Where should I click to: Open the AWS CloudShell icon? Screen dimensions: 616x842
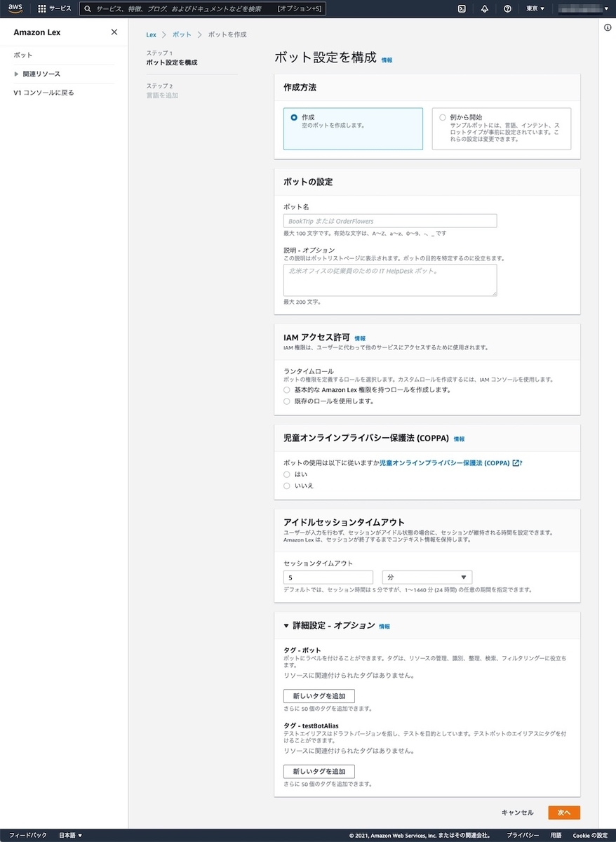click(462, 8)
